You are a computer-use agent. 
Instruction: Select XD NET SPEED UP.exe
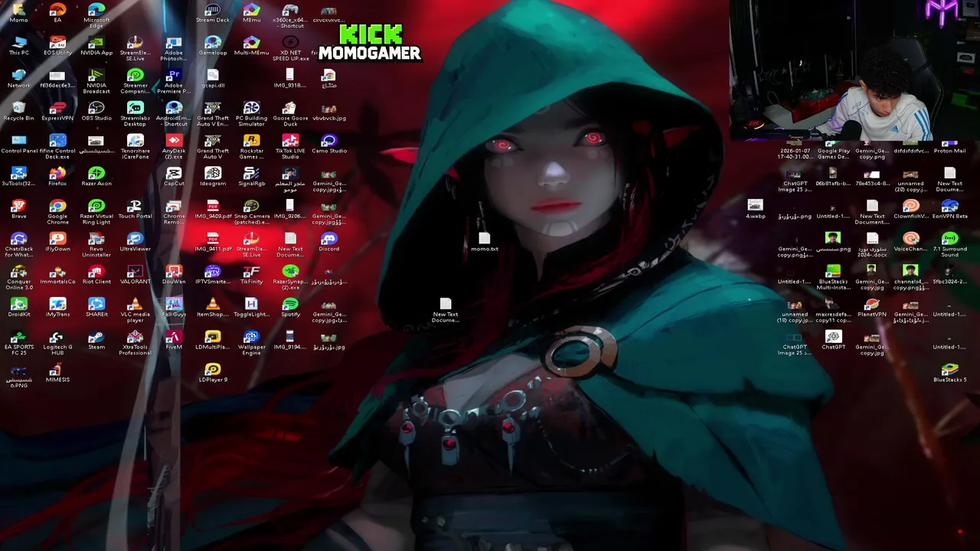coord(290,46)
